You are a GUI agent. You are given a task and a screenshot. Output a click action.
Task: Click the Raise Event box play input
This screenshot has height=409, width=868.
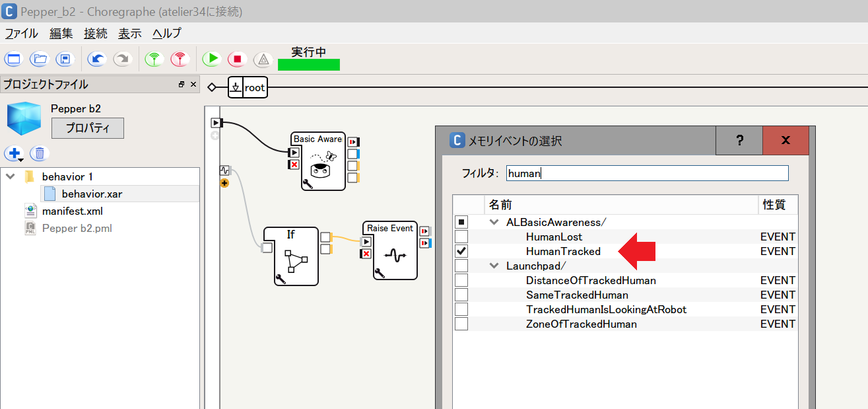coord(366,242)
